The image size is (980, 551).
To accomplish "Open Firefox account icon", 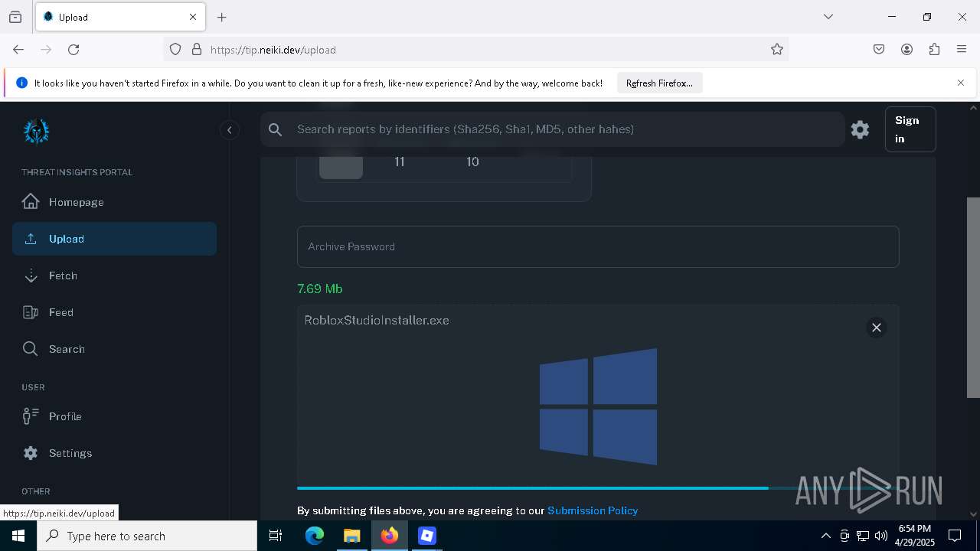I will tap(906, 49).
